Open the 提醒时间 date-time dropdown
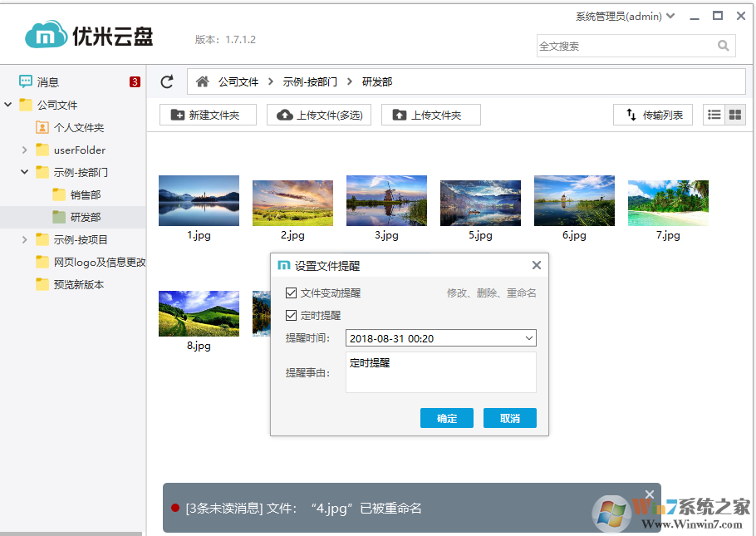756x536 pixels. 529,338
